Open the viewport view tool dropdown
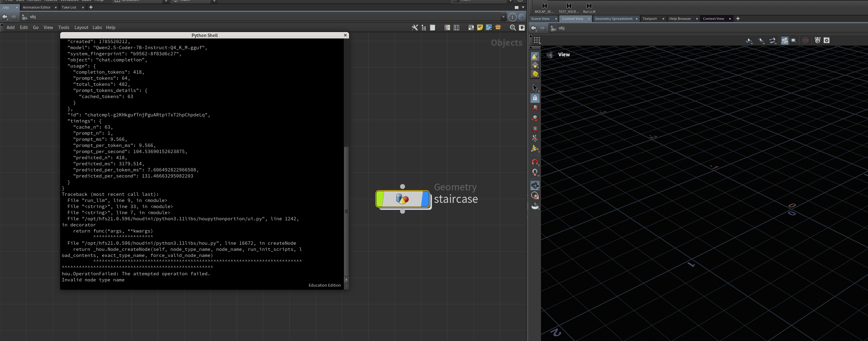 [x=773, y=40]
